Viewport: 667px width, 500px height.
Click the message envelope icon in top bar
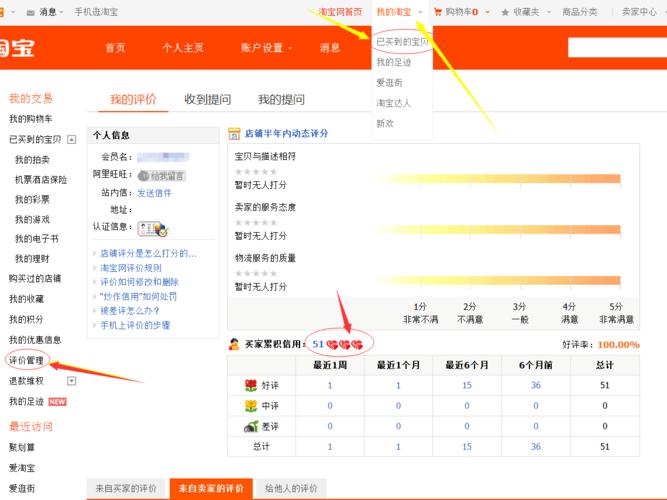click(31, 12)
